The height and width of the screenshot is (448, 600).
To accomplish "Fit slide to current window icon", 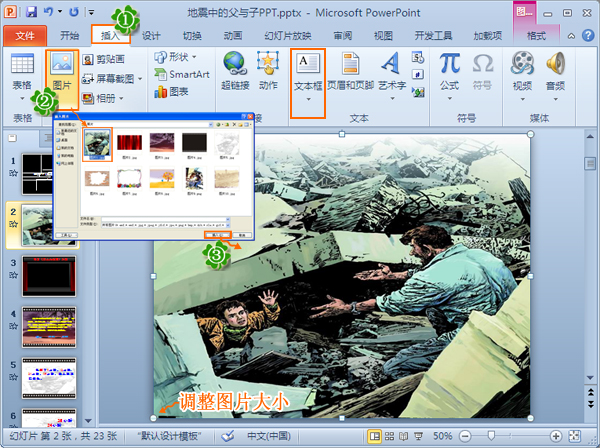I will point(575,436).
